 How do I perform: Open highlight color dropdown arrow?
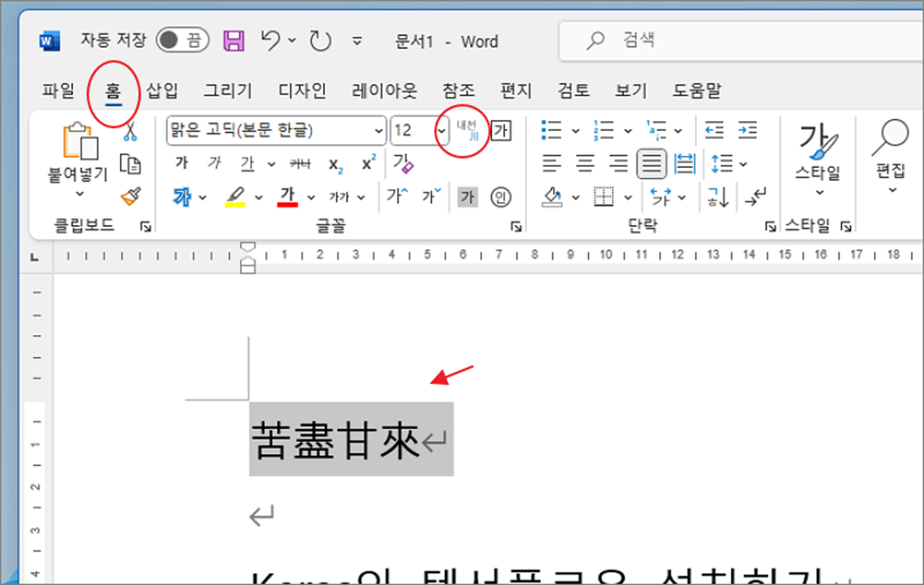coord(259,197)
